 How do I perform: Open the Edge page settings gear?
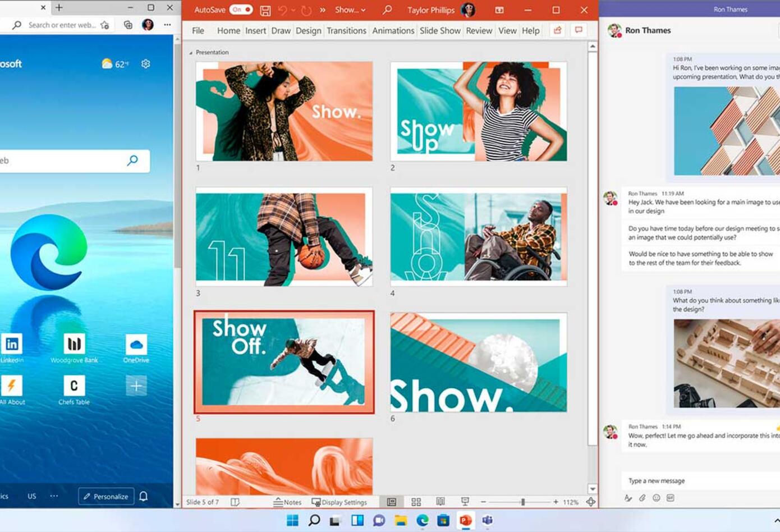coord(146,64)
